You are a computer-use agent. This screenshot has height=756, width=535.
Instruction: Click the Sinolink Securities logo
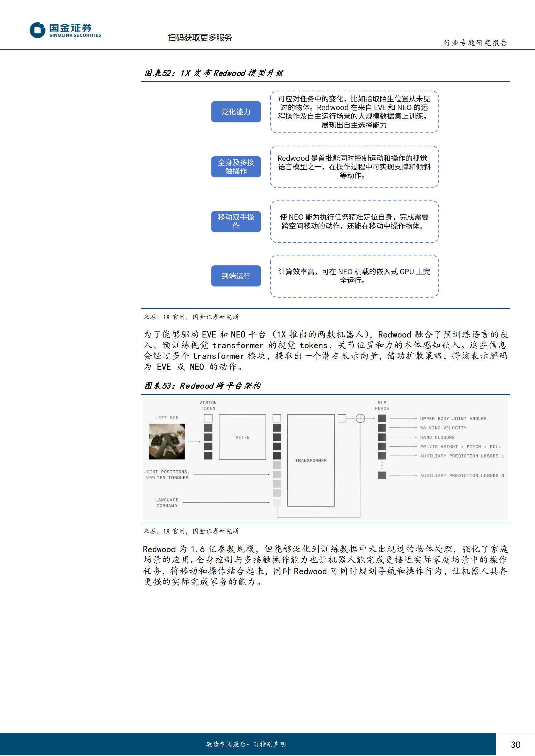(x=65, y=30)
